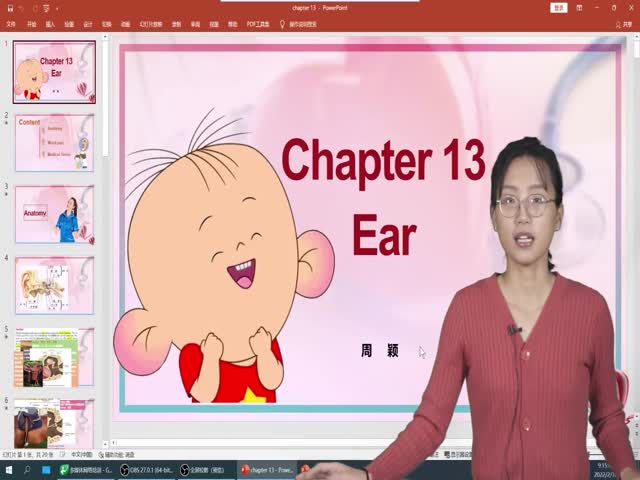Switch to the 切换 (Transitions) ribbon tab
The height and width of the screenshot is (480, 640).
pyautogui.click(x=107, y=24)
